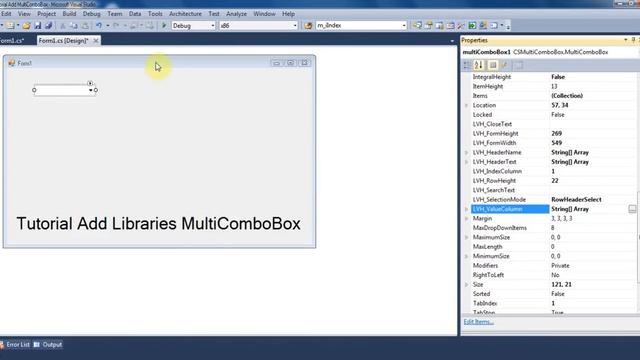Select the LVH_FormWidth value 549
Screen dimensions: 640x360
click(x=556, y=143)
